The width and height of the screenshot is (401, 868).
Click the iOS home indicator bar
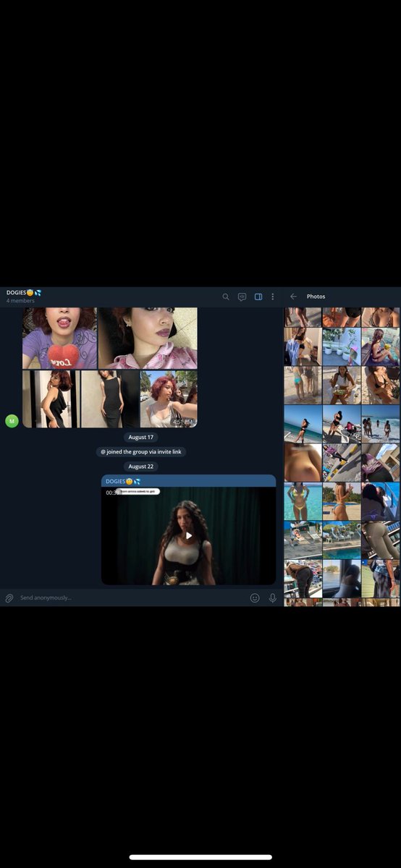(x=200, y=857)
